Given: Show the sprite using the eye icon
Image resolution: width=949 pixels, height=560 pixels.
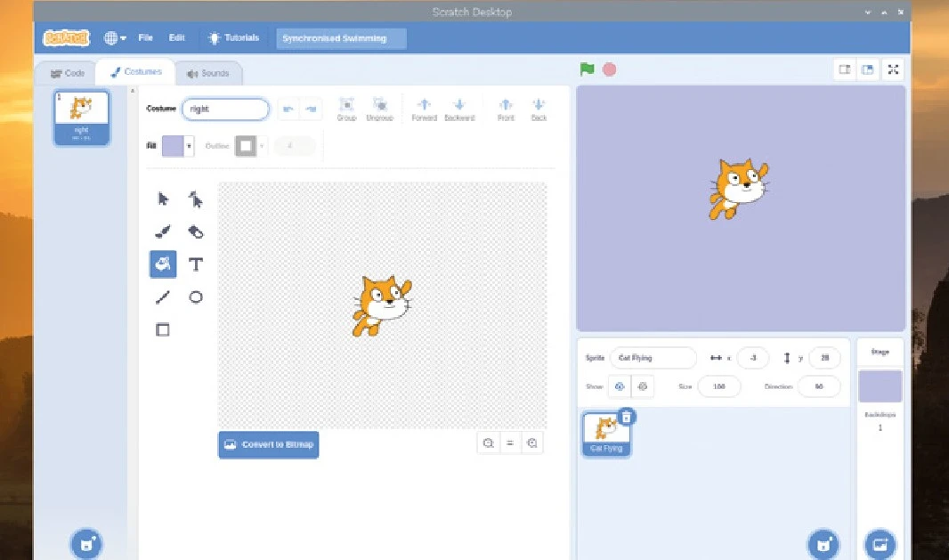Looking at the screenshot, I should pos(620,386).
